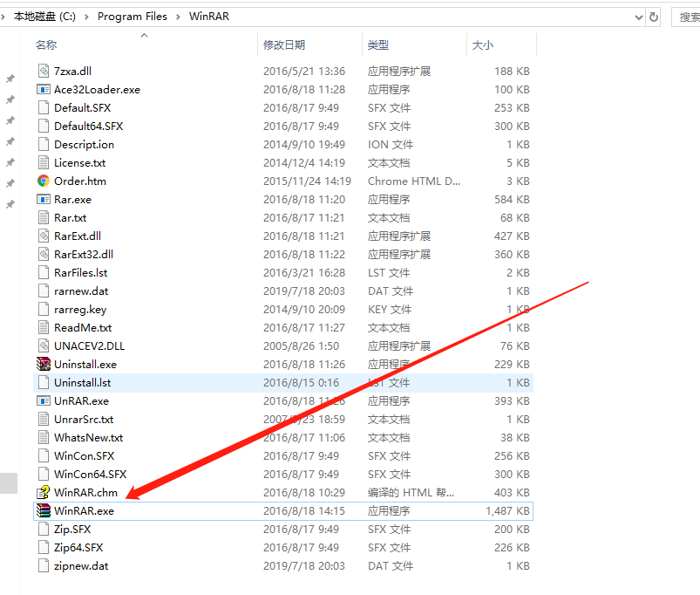Screen dimensions: 700x595
Task: Click the rarreg.key file icon
Action: point(44,309)
